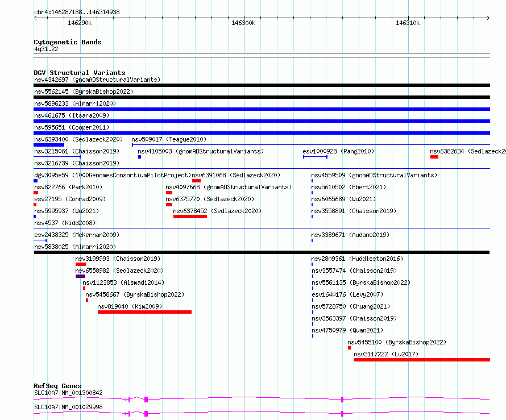Click the red nsv6382634 variant block
Image resolution: width=506 pixels, height=420 pixels.
pos(434,157)
